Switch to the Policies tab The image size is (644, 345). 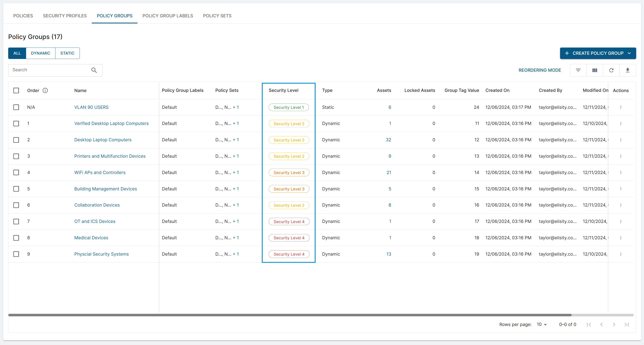point(23,16)
